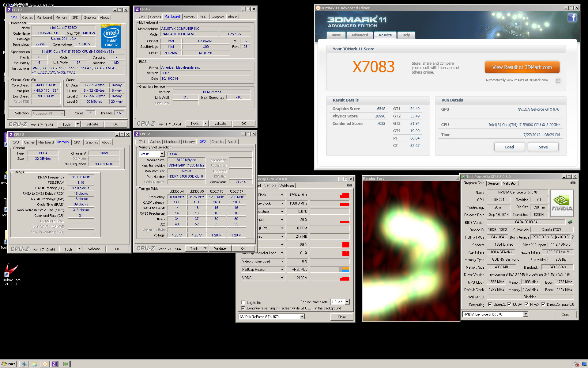Click Close in GPU-Z Graphics Card window
The image size is (588, 368).
pyautogui.click(x=565, y=314)
